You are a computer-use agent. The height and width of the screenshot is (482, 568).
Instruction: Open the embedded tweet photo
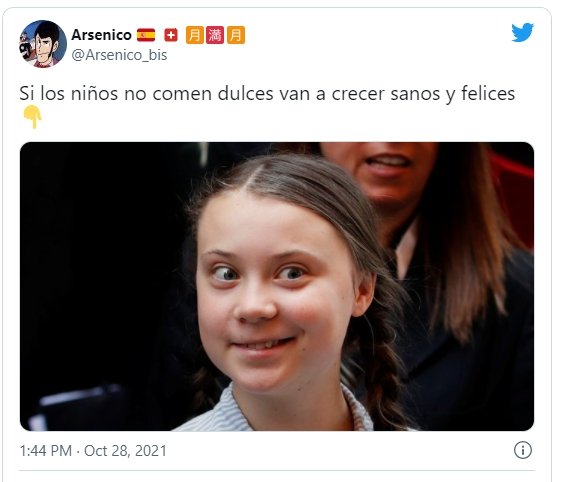[x=277, y=286]
